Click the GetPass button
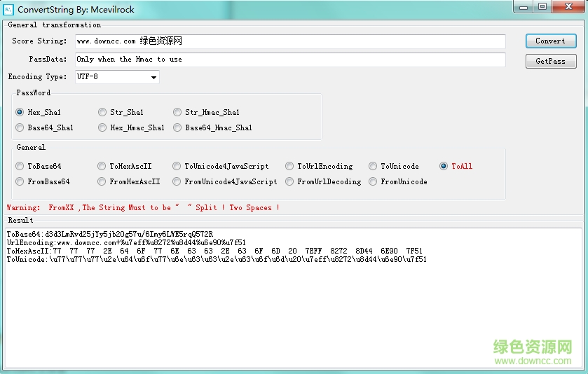 (550, 62)
